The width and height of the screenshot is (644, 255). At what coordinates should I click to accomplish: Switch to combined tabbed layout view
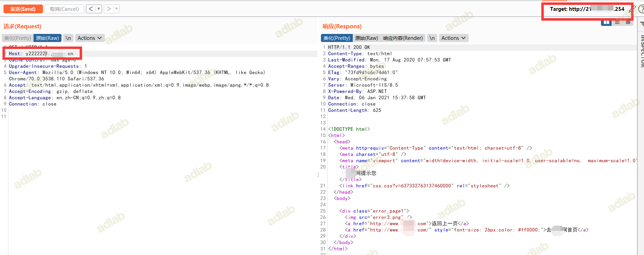628,22
